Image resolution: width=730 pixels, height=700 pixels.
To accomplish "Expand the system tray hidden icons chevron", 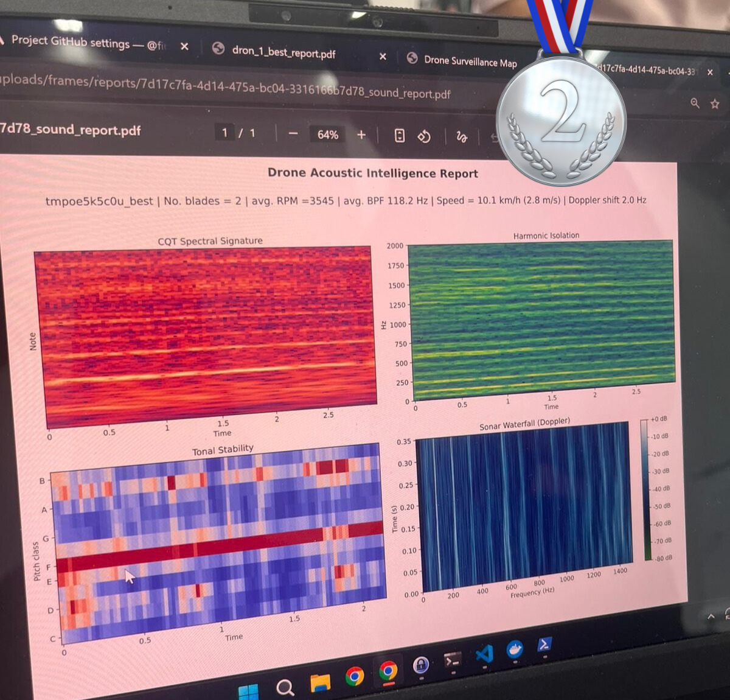I will click(711, 617).
